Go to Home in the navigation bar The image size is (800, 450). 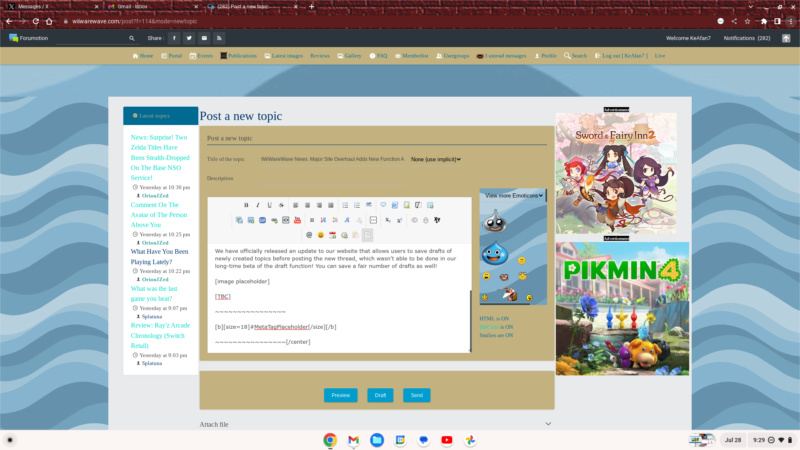[x=143, y=56]
